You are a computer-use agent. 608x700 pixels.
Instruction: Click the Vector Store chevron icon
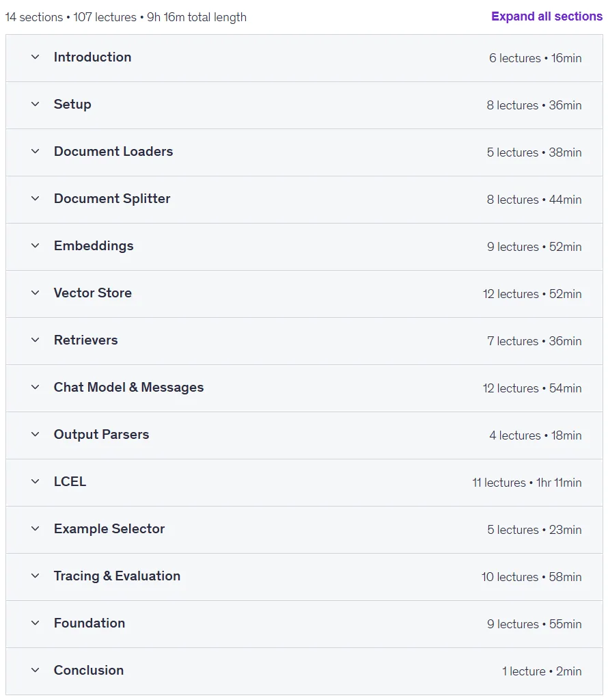pos(36,293)
